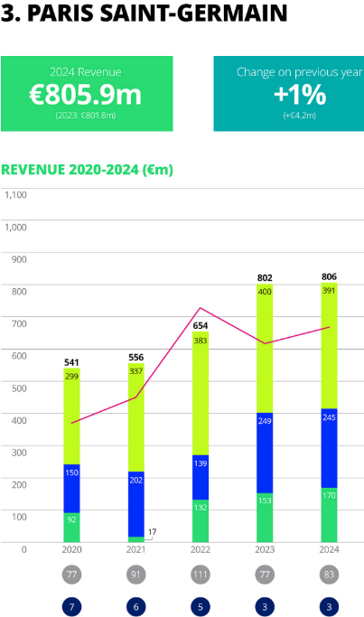Click the navy 6 circle under 2021
Screen dimensions: 364x617
click(136, 607)
